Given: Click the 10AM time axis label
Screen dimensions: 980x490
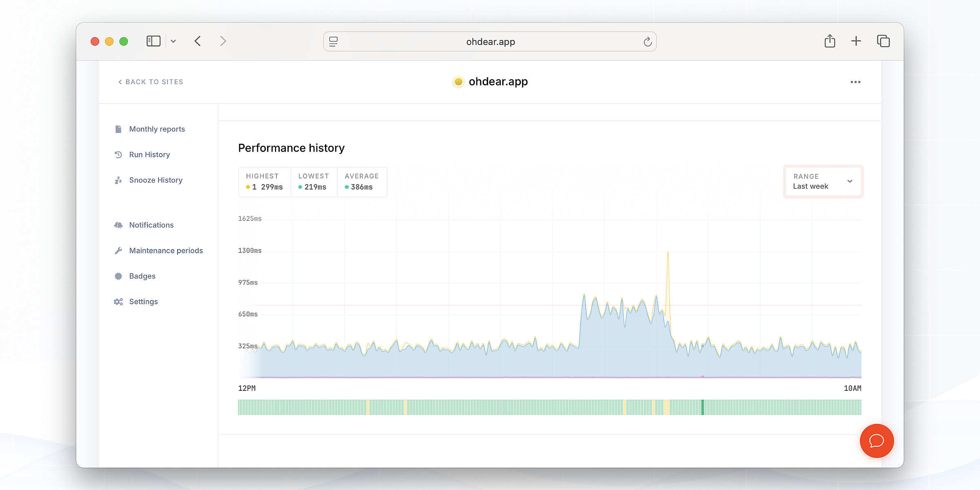Looking at the screenshot, I should [853, 388].
